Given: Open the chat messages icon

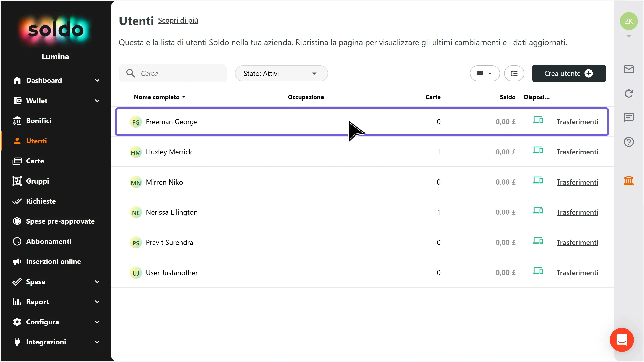Looking at the screenshot, I should (x=629, y=117).
